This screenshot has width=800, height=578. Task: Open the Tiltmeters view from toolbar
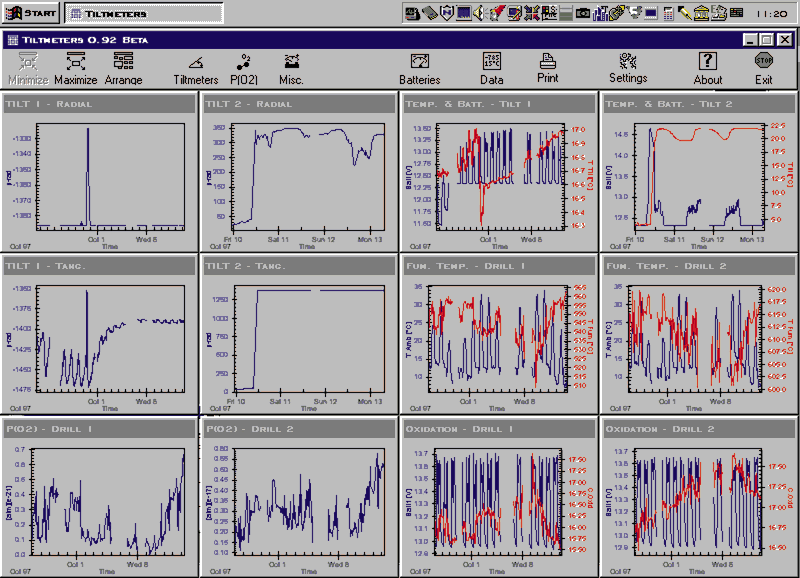(196, 68)
